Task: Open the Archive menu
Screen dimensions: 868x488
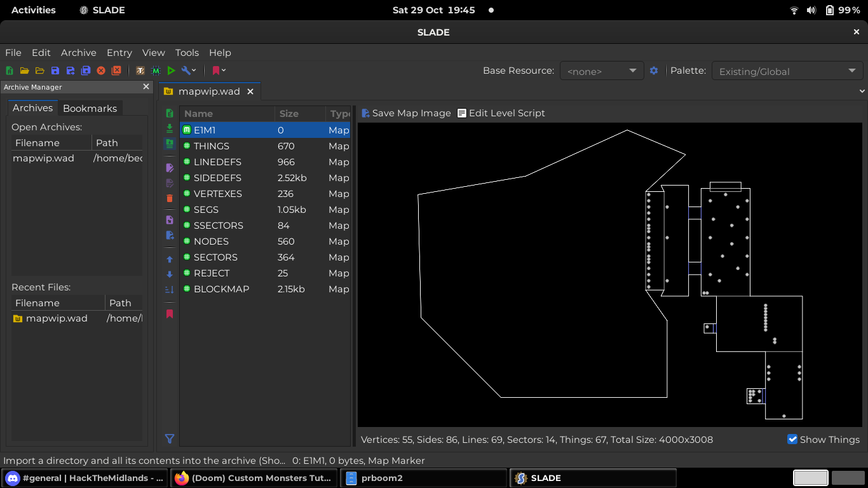Action: [x=78, y=53]
